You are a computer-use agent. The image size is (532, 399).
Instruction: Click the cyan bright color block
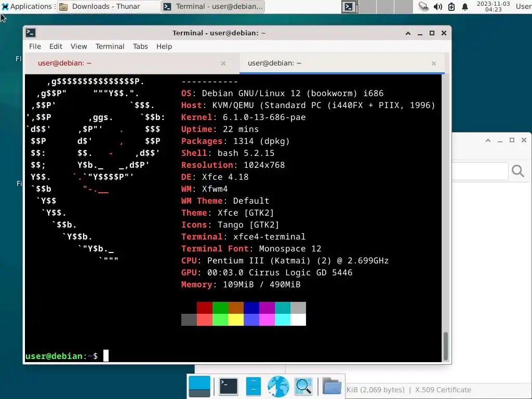(283, 320)
